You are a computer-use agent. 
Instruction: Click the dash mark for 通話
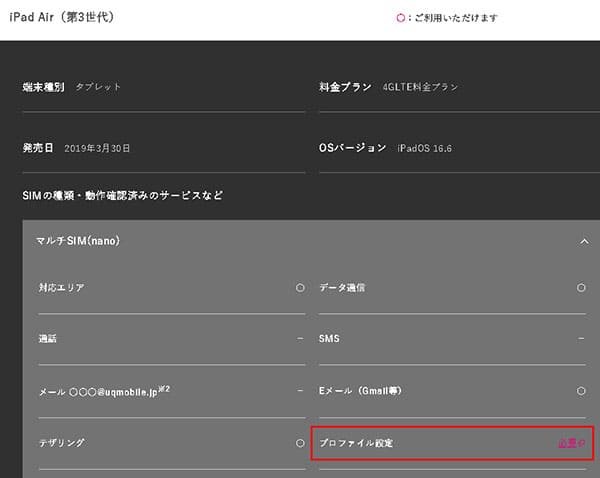pyautogui.click(x=300, y=338)
